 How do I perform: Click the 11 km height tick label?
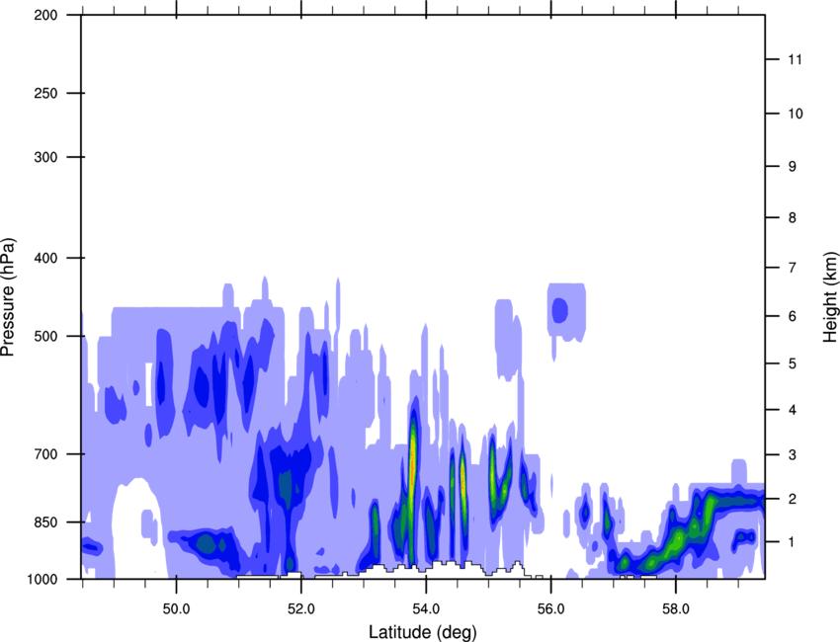pos(793,60)
